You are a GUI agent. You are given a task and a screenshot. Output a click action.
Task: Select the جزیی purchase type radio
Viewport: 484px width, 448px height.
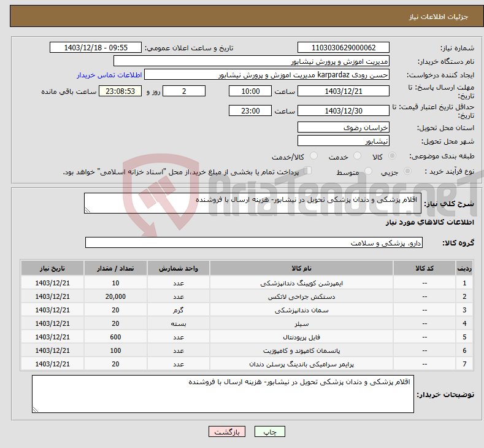coord(407,171)
